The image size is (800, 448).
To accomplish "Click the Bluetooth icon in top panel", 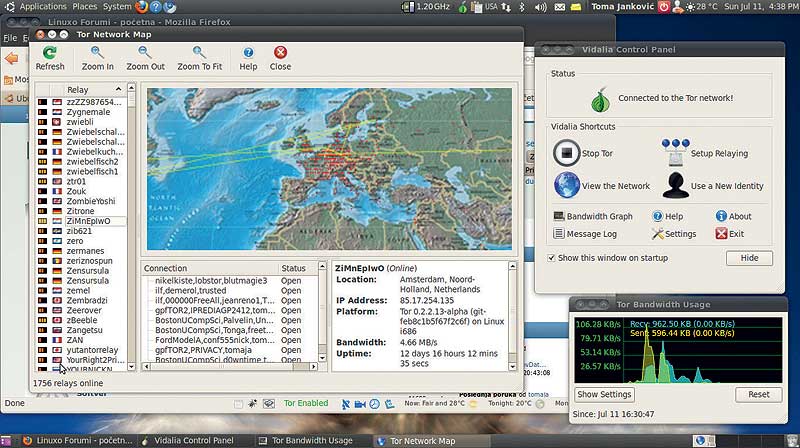I will pos(522,7).
